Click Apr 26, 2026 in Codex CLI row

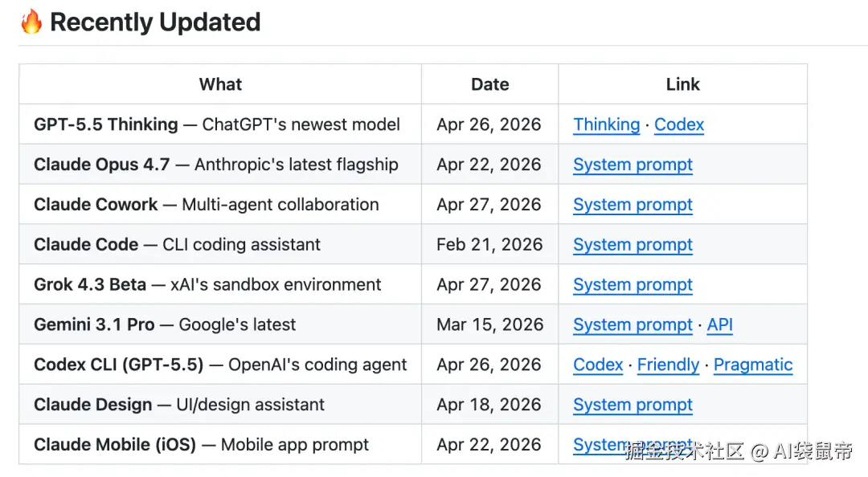[489, 364]
